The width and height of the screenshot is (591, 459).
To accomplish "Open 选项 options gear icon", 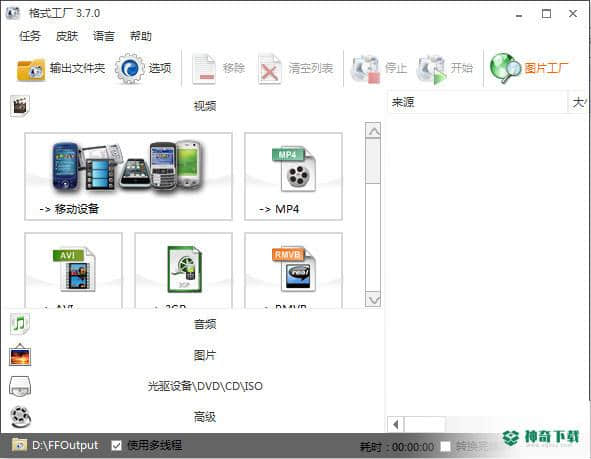I will 130,69.
